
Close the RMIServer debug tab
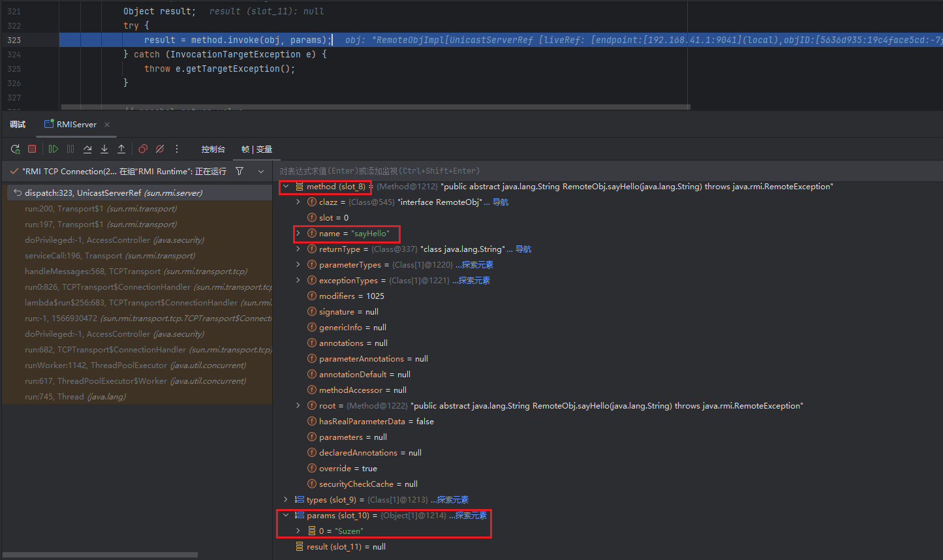point(107,125)
